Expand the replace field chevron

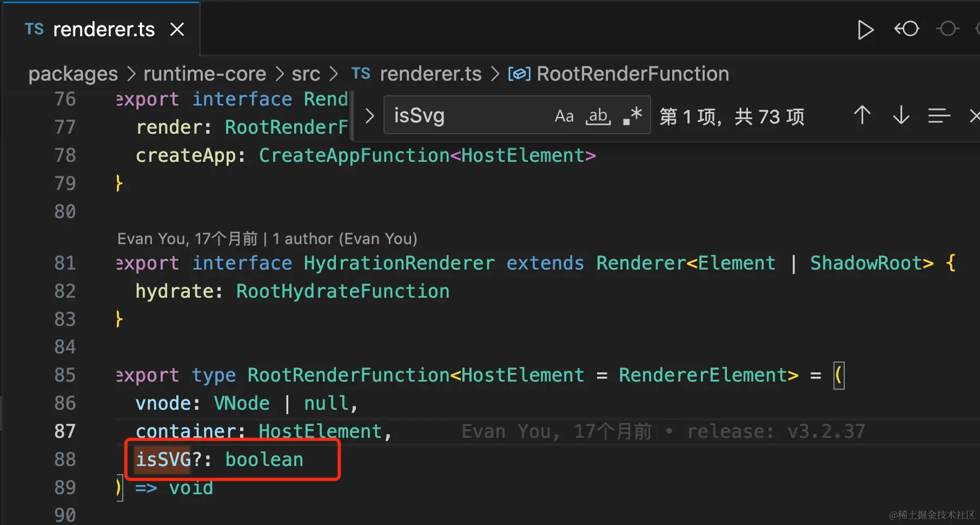point(369,115)
